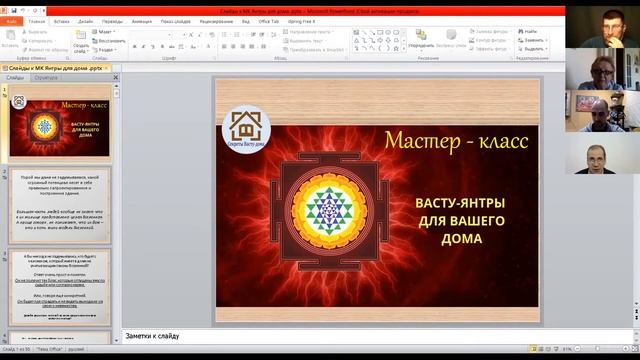Toggle justify text alignment
Image resolution: width=640 pixels, height=360 pixels.
(x=252, y=47)
